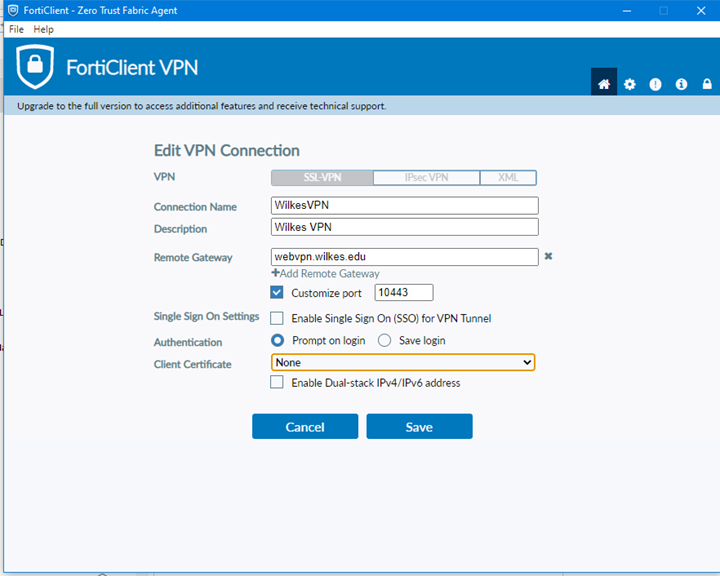This screenshot has height=576, width=720.
Task: Switch to XML tab
Action: pos(508,178)
